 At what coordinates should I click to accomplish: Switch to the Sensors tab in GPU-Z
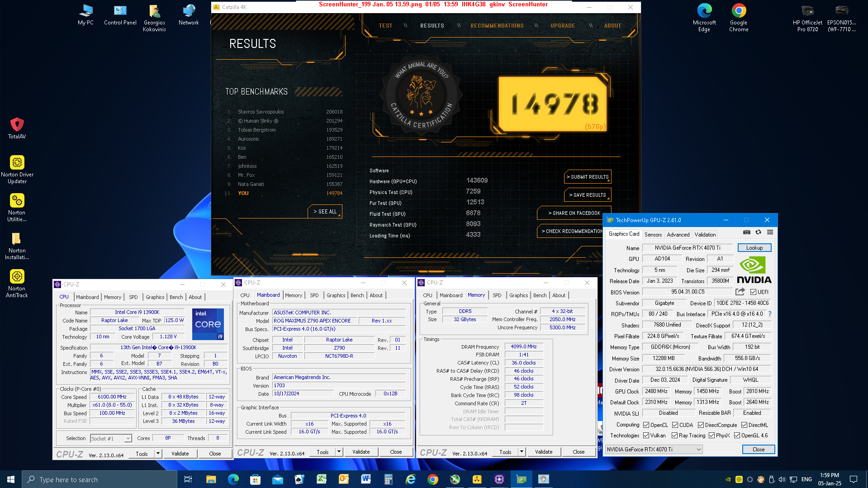pyautogui.click(x=653, y=234)
